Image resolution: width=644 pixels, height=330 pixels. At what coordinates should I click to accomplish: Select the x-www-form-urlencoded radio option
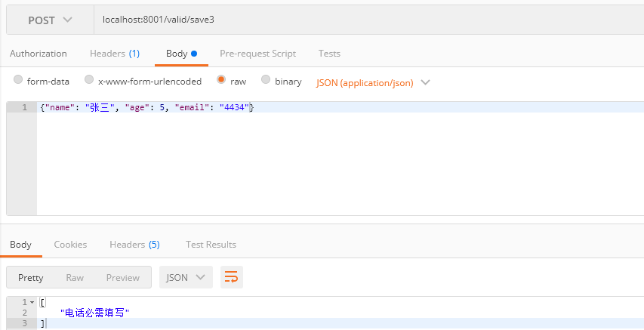pos(89,80)
